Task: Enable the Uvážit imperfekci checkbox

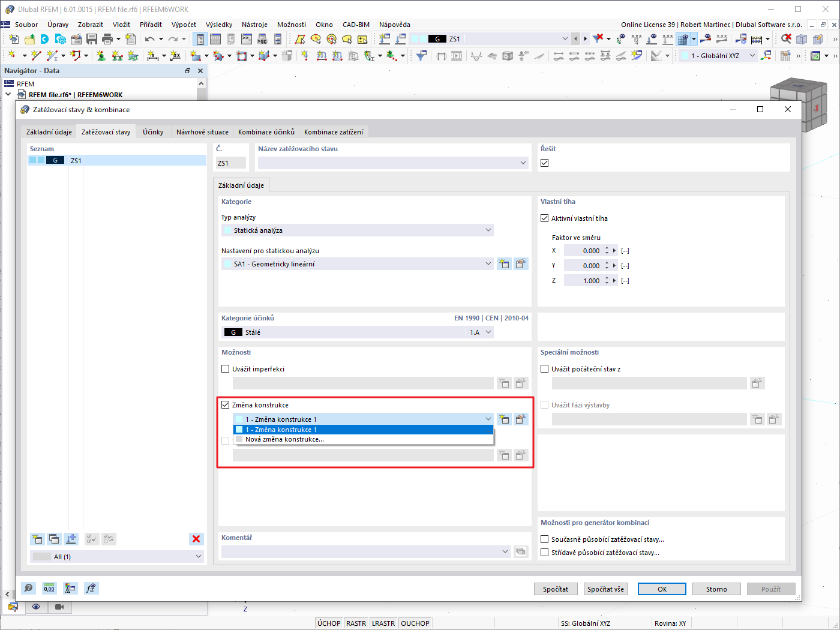Action: pos(225,368)
